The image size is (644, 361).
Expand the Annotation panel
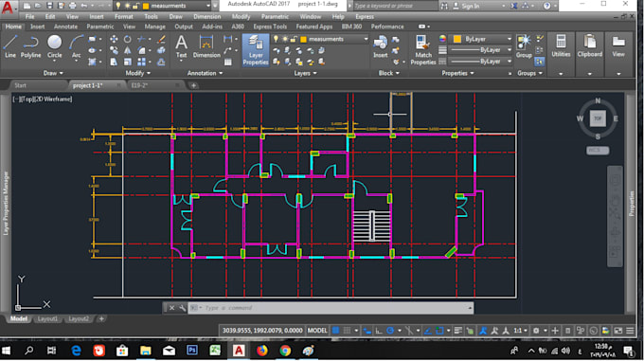coord(205,73)
